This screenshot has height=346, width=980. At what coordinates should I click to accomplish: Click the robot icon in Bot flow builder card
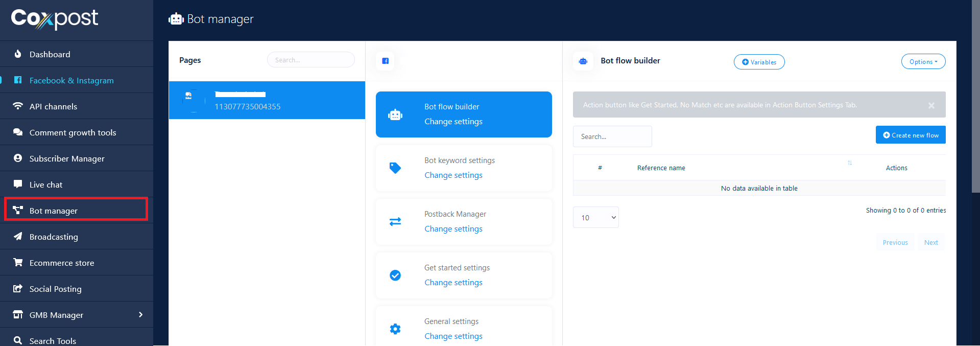(395, 115)
